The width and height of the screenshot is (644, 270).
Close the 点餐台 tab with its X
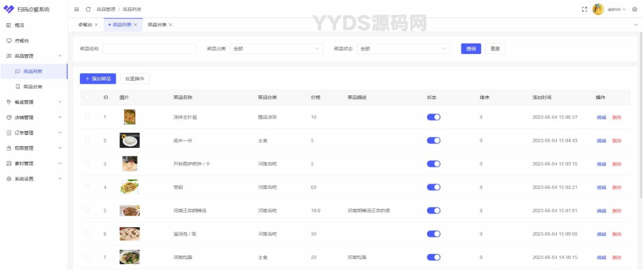[96, 25]
